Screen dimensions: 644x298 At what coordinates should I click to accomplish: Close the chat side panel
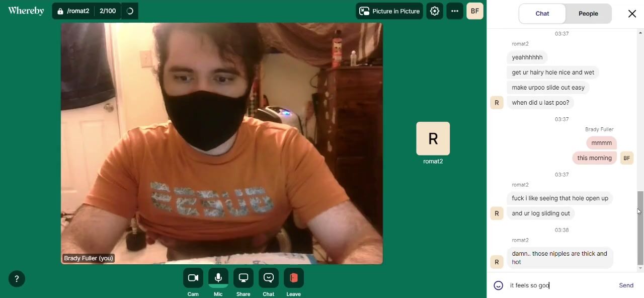(632, 14)
